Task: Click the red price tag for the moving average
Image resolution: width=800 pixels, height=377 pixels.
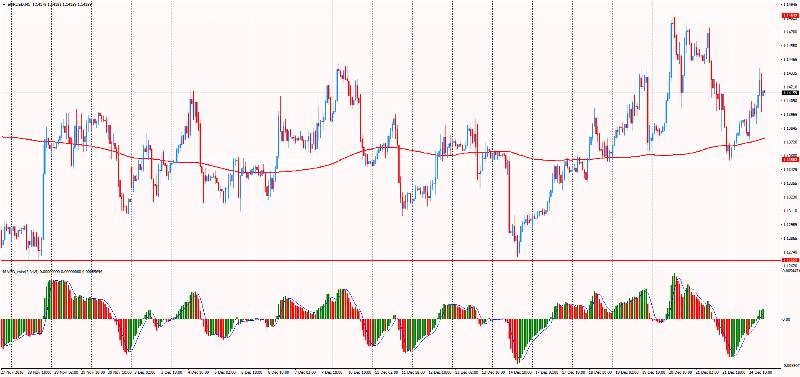Action: (x=790, y=159)
